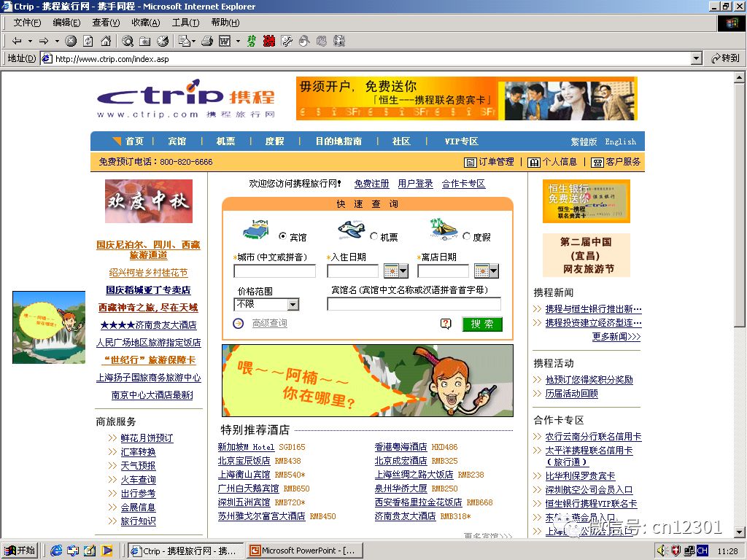Click the 欢度中秋 banner thumbnail
The image size is (747, 560).
[149, 201]
